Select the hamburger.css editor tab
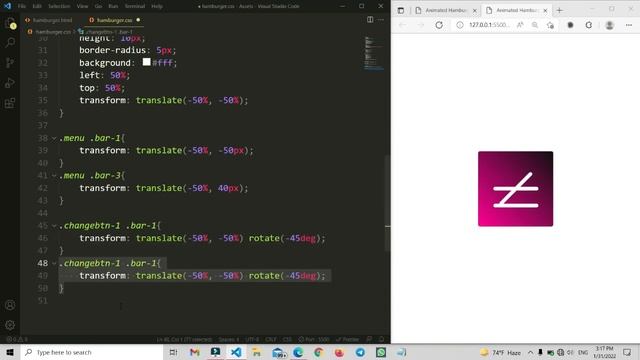The width and height of the screenshot is (640, 360). tap(114, 20)
